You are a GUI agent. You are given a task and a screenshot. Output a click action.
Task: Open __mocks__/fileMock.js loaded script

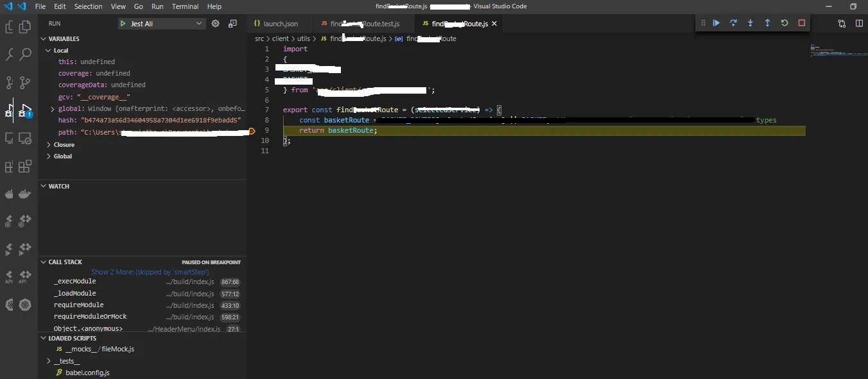(x=143, y=350)
